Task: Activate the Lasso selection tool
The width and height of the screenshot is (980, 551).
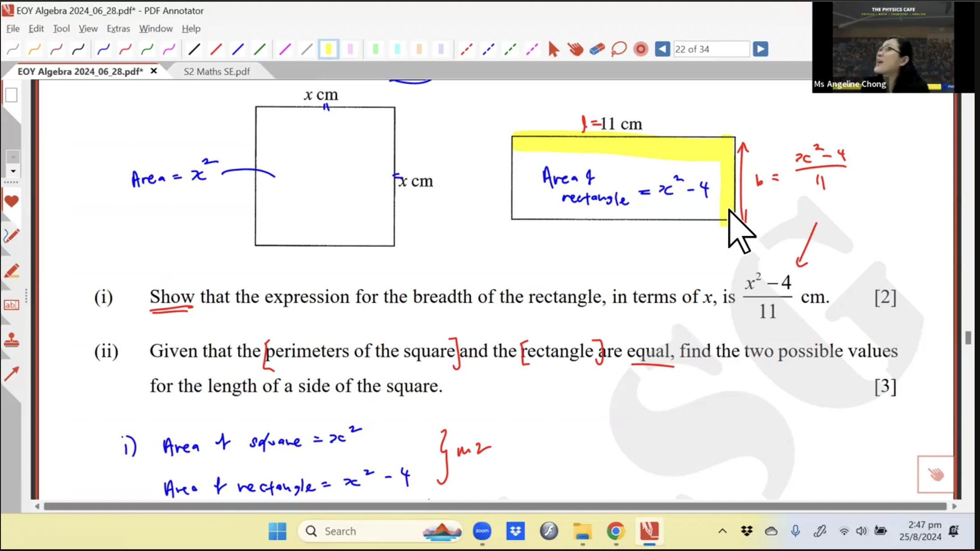Action: pos(619,49)
